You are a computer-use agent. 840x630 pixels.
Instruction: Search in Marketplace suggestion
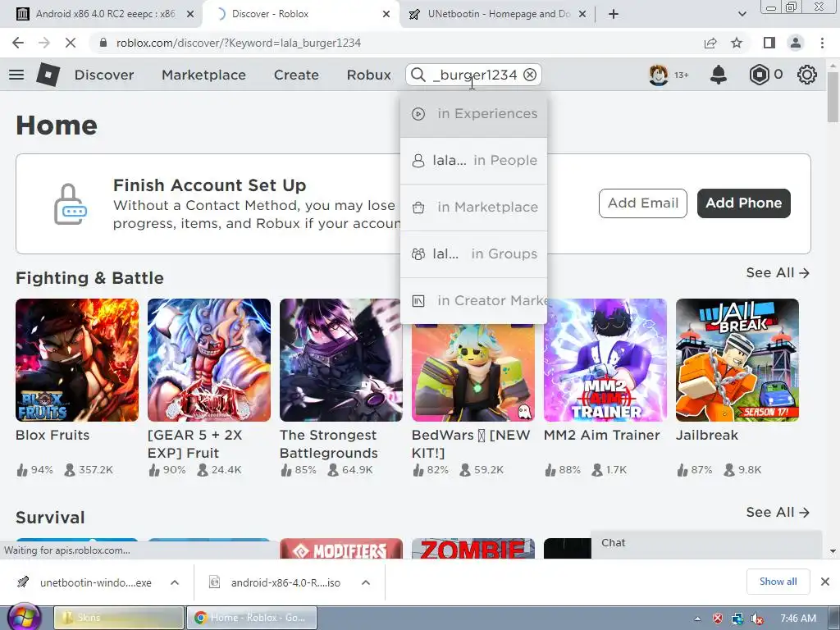coord(473,207)
